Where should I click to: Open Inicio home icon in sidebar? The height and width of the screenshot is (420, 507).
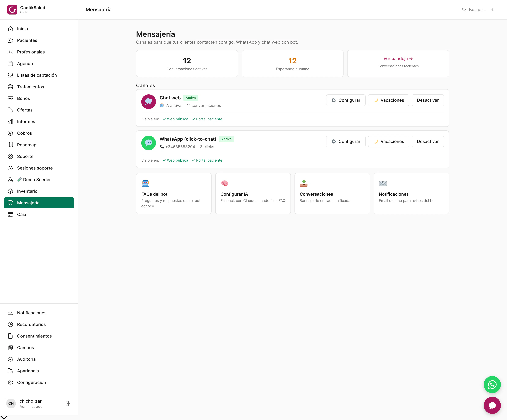coord(10,29)
